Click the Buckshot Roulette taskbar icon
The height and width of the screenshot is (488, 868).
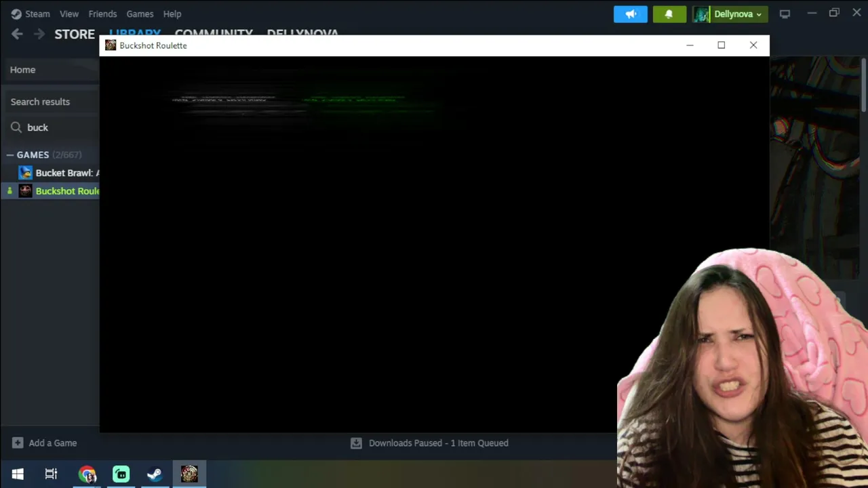coord(189,474)
